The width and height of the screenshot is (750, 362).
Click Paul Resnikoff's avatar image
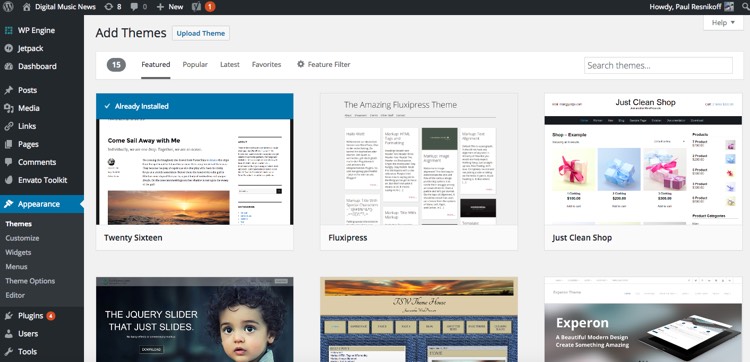click(729, 7)
